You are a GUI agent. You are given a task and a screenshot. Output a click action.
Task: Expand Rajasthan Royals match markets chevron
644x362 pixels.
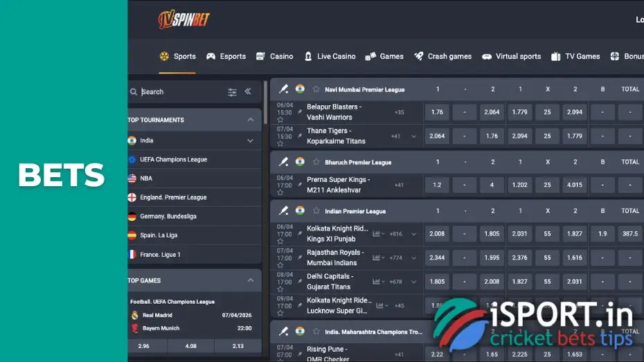(413, 257)
